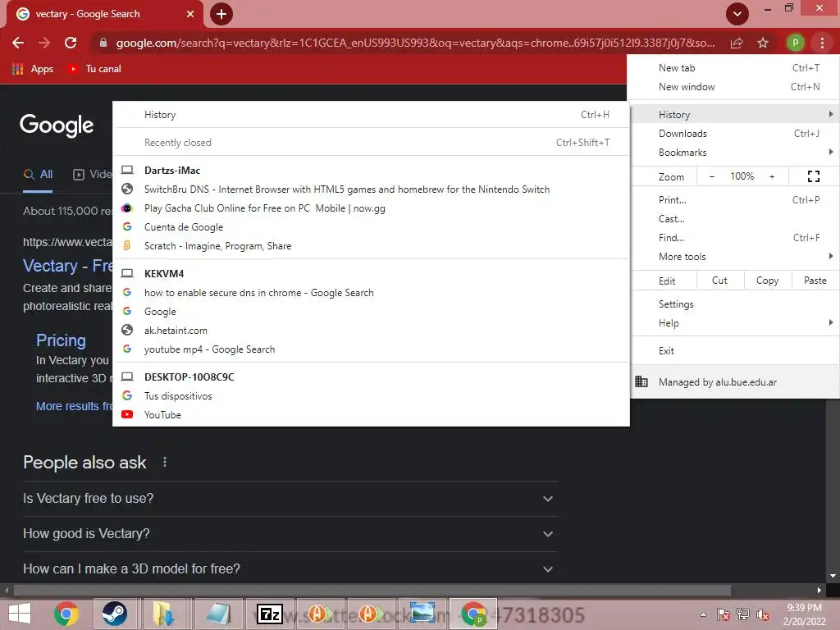Open the Windows Start button
The width and height of the screenshot is (840, 630).
[20, 614]
